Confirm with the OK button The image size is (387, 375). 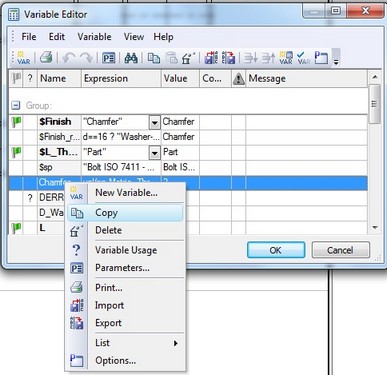[276, 250]
